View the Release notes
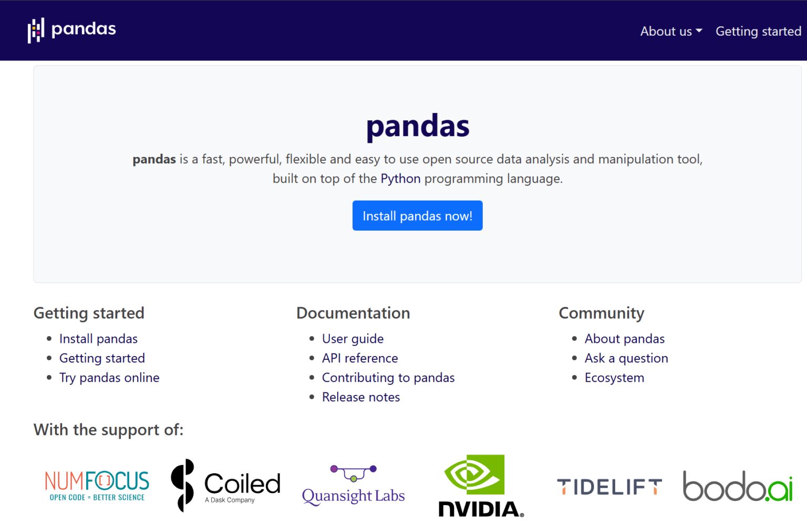 [361, 397]
